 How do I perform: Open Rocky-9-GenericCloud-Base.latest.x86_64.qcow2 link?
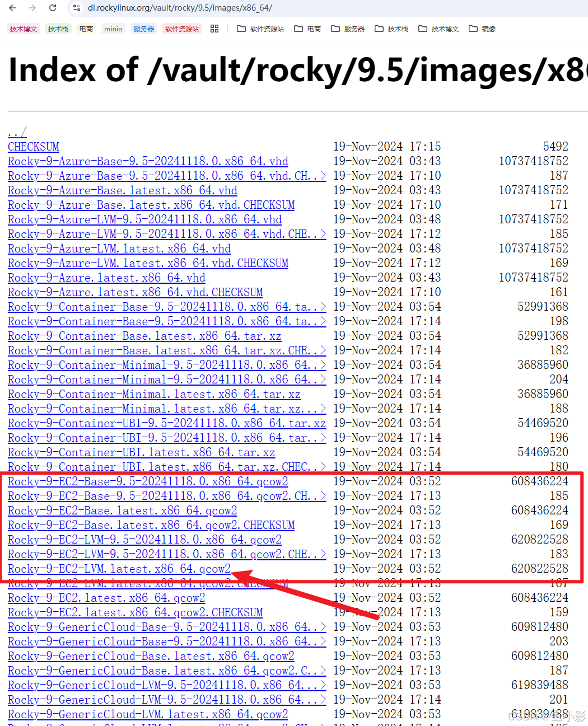point(151,656)
